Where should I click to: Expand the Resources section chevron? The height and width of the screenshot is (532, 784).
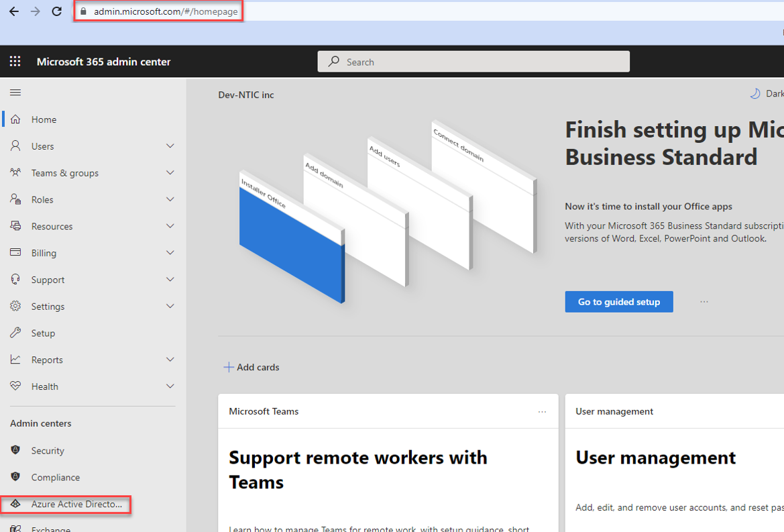170,226
